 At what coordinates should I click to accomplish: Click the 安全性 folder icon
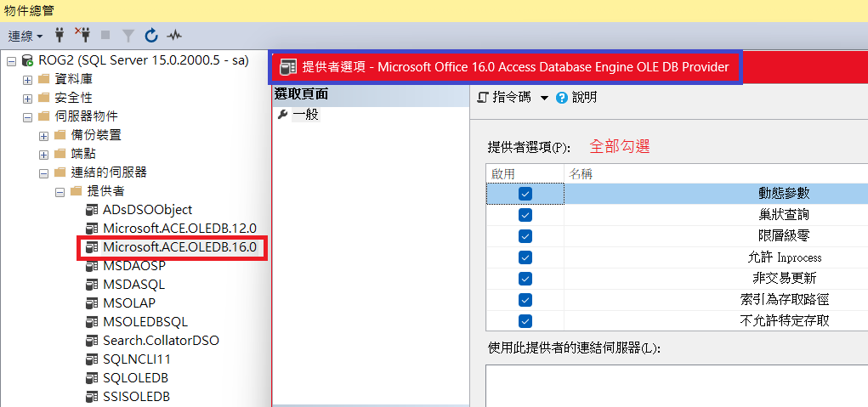[44, 98]
